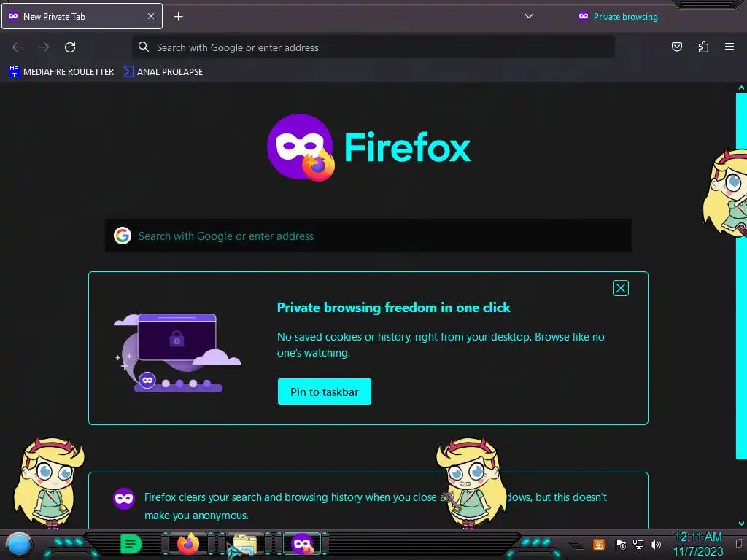
Task: Click the page vertical scrollbar thumb
Action: 741,276
